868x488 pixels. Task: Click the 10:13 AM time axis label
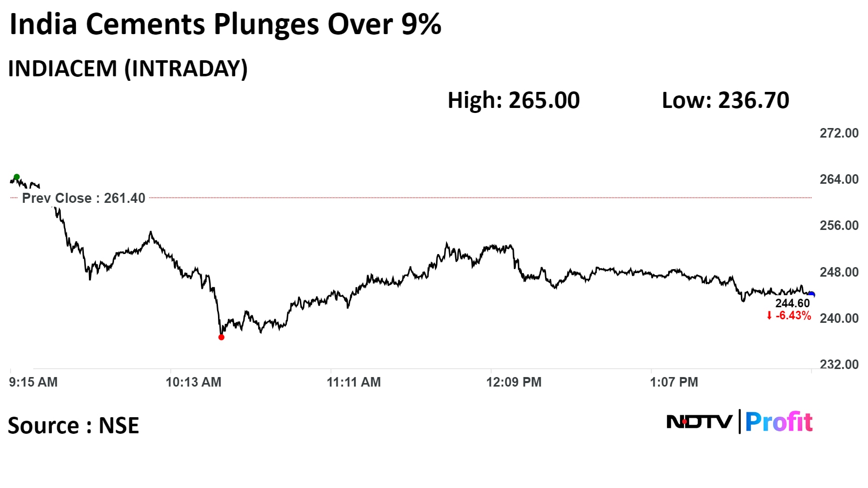coord(193,382)
